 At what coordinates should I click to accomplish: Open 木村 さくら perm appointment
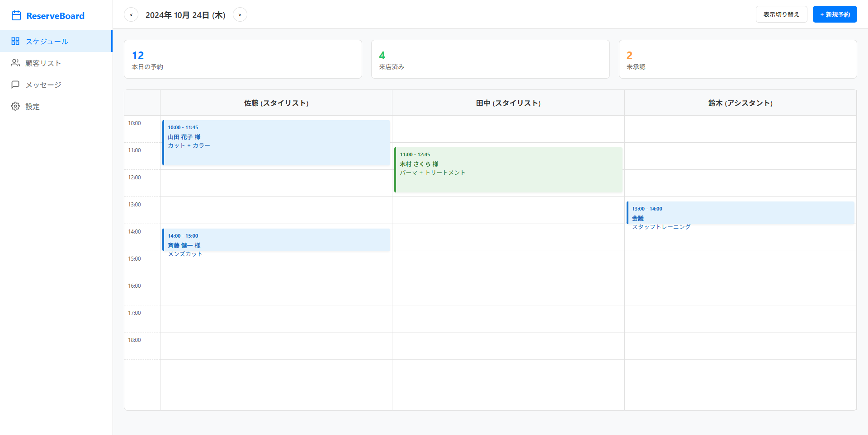[x=508, y=169]
